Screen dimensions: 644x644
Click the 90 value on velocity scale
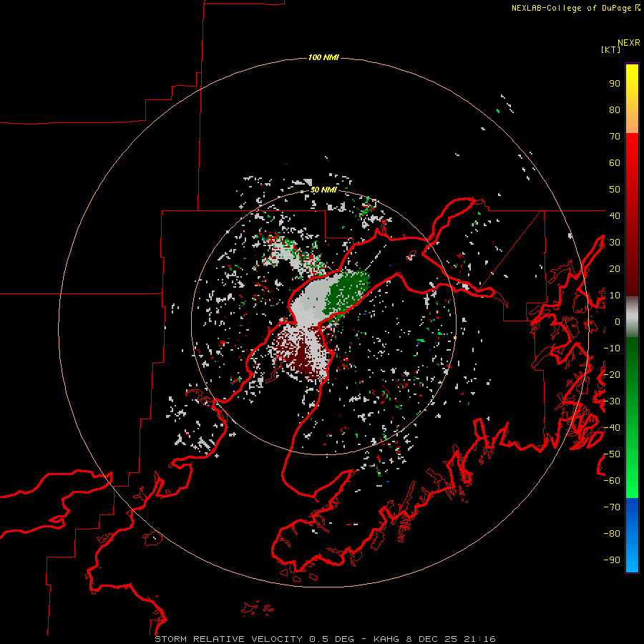(x=615, y=84)
